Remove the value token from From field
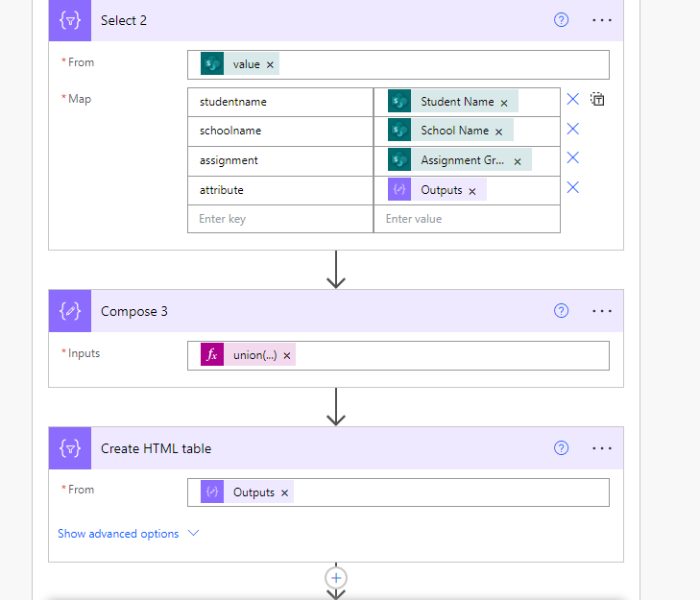The width and height of the screenshot is (700, 600). point(270,65)
